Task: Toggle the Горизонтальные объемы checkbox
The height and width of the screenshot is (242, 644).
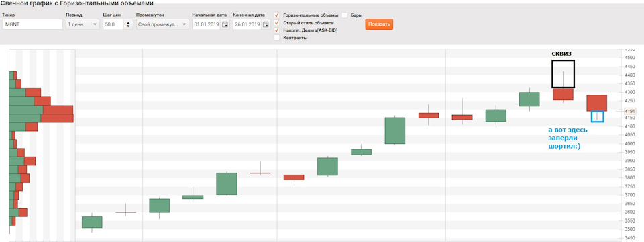Action: click(277, 15)
